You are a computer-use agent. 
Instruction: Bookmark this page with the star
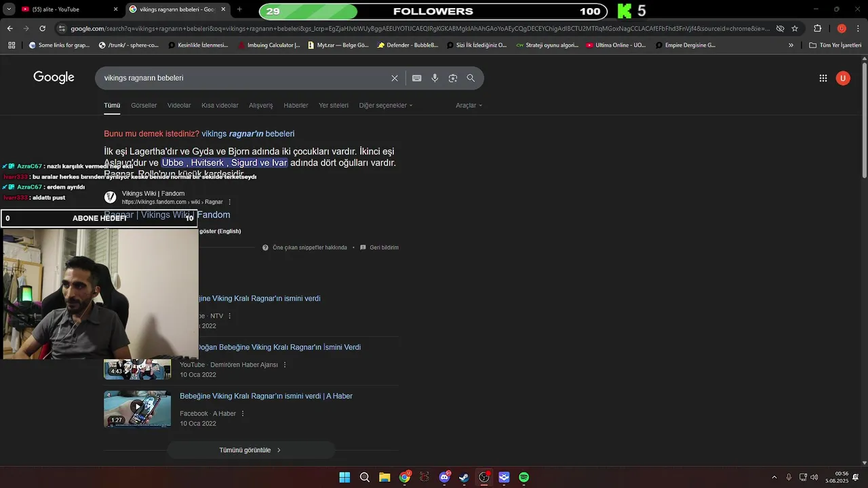pos(795,28)
